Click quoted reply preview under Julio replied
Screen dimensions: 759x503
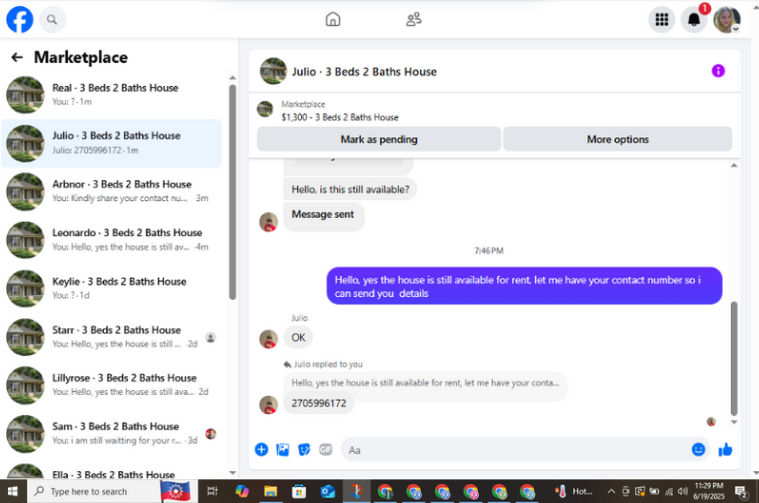coord(425,383)
